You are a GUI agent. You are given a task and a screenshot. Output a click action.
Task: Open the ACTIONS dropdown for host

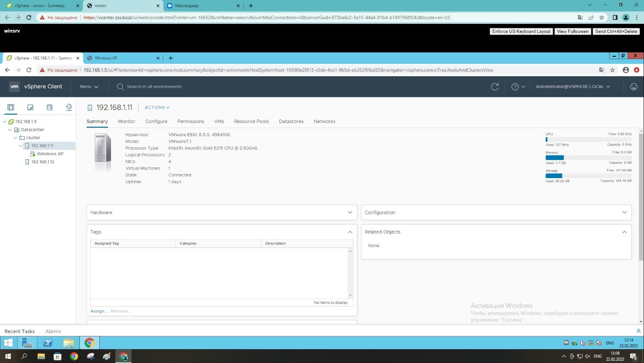tap(157, 107)
